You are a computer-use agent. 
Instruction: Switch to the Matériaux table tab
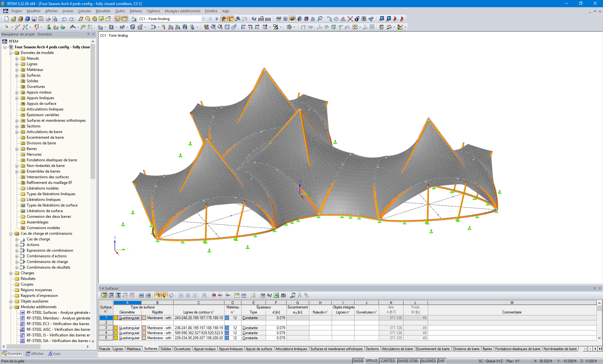[133, 349]
